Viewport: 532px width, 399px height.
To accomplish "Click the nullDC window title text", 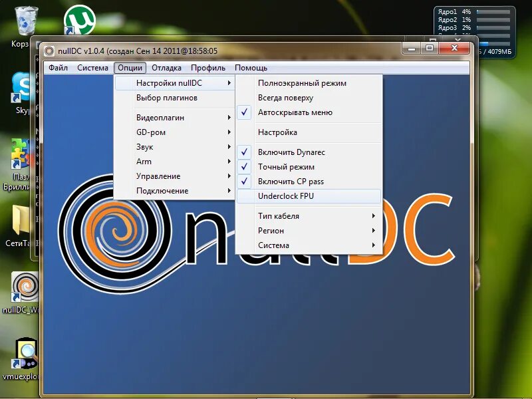I will (x=138, y=51).
